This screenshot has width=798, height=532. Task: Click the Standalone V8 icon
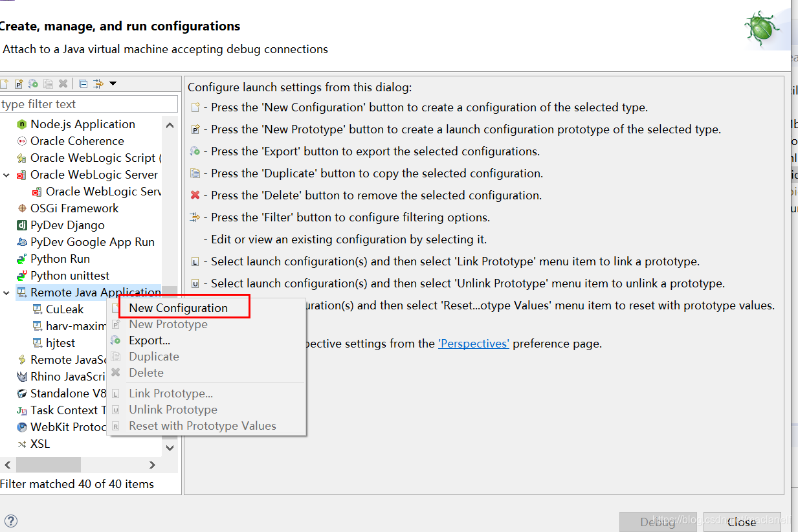[x=22, y=393]
